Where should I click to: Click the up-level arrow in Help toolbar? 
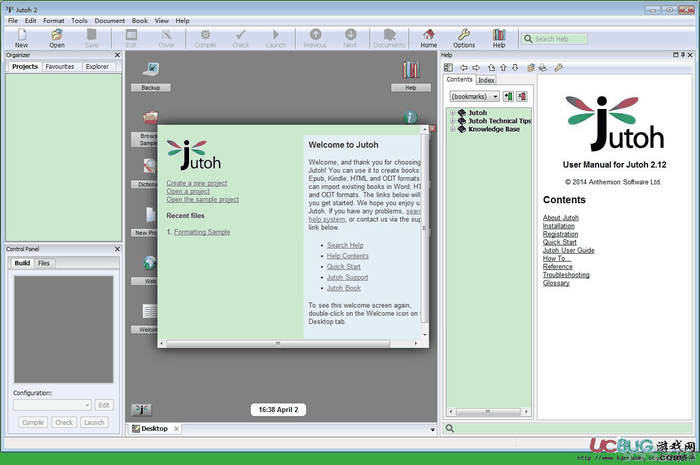click(492, 67)
